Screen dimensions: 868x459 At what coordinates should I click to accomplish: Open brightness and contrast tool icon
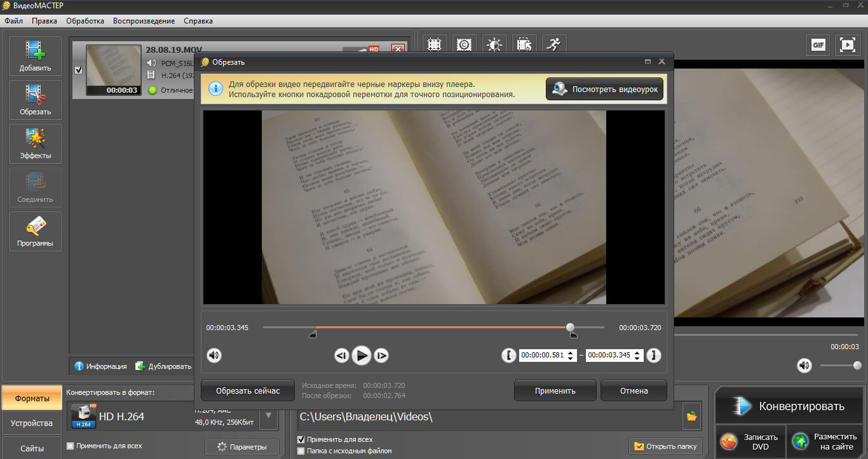[494, 44]
